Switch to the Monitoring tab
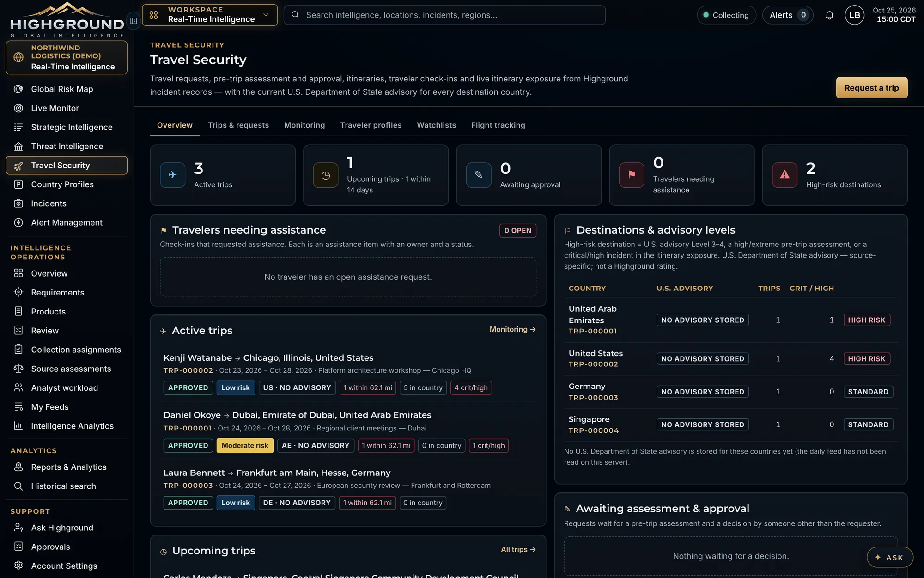 [304, 125]
